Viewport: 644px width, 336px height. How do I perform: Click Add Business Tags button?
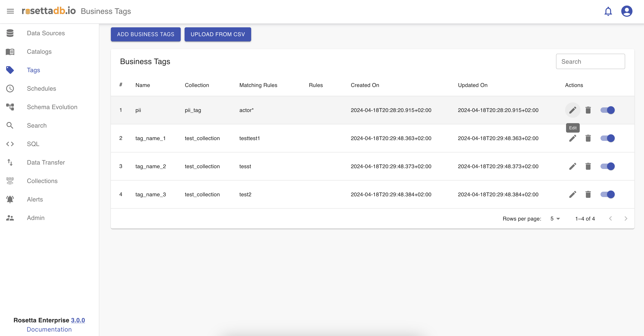[146, 34]
